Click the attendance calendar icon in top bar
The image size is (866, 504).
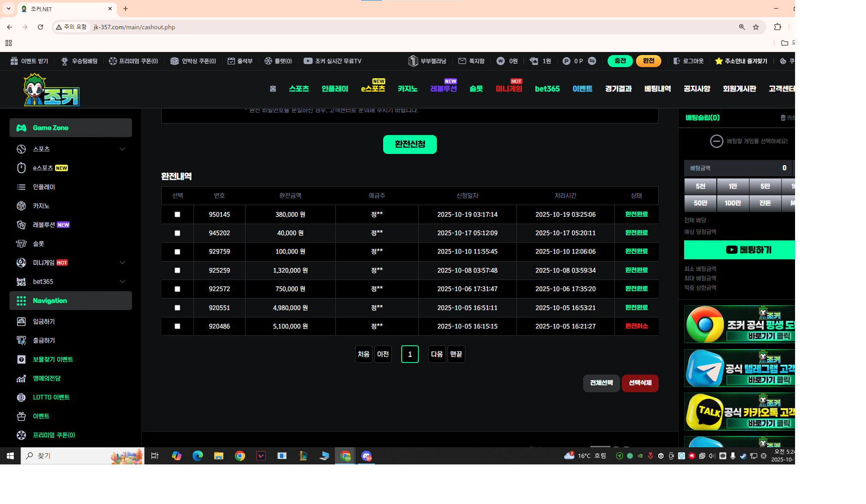tap(231, 61)
